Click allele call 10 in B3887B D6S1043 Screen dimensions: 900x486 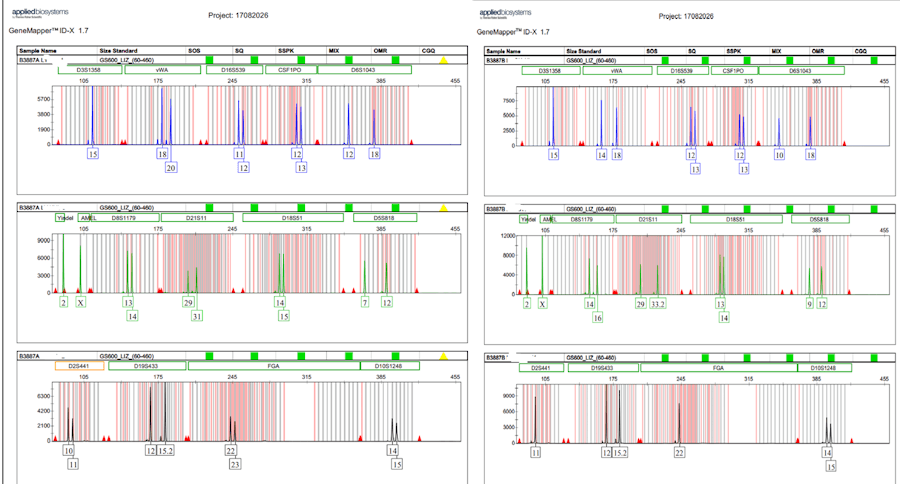779,155
